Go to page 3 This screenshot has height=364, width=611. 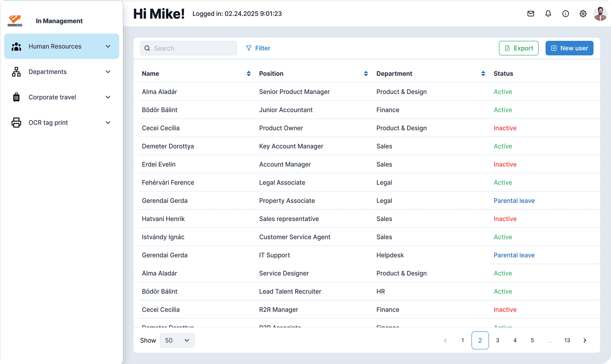coord(497,340)
